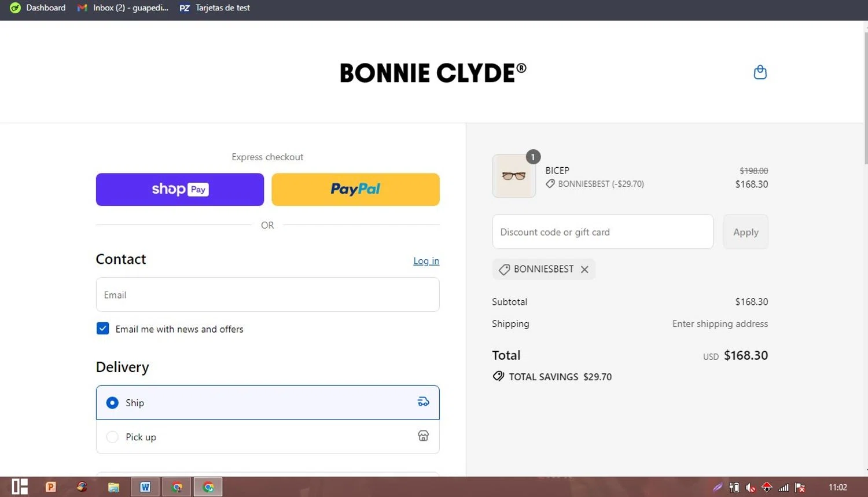Click the store icon in Pick up row

[x=423, y=436]
